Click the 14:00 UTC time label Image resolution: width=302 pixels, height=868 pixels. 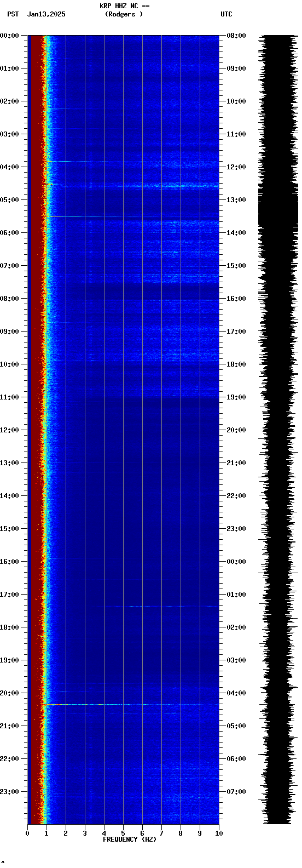236,233
